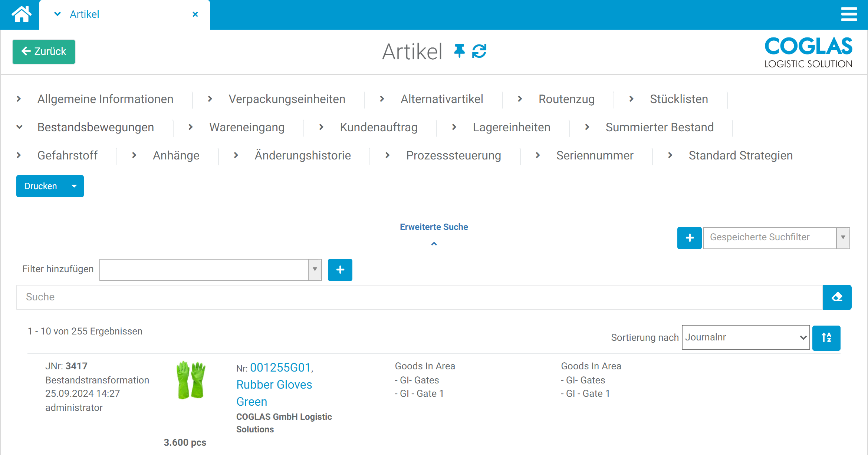Open article 001255G01 Rubber Gloves Green

coord(281,367)
